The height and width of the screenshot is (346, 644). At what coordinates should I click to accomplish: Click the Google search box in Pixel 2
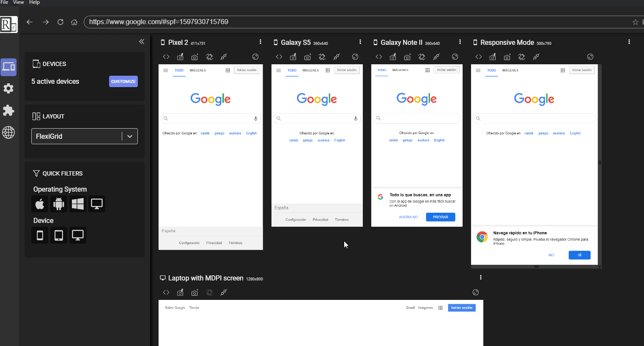[x=211, y=119]
